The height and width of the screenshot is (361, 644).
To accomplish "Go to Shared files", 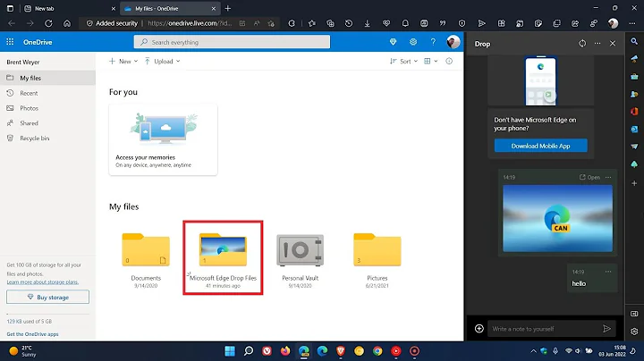I will (x=47, y=123).
